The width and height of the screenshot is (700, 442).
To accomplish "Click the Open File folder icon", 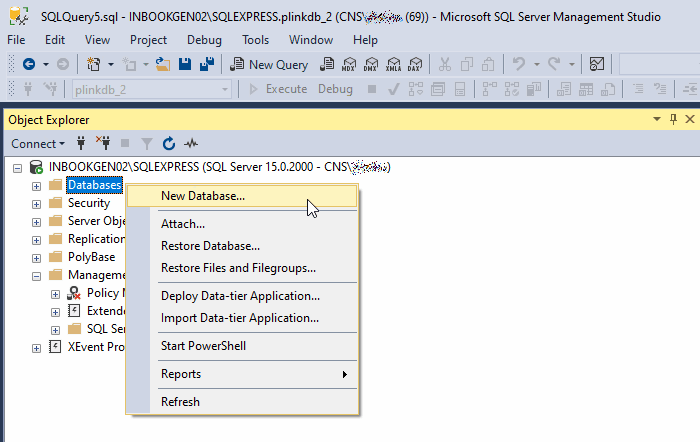I will (x=163, y=65).
